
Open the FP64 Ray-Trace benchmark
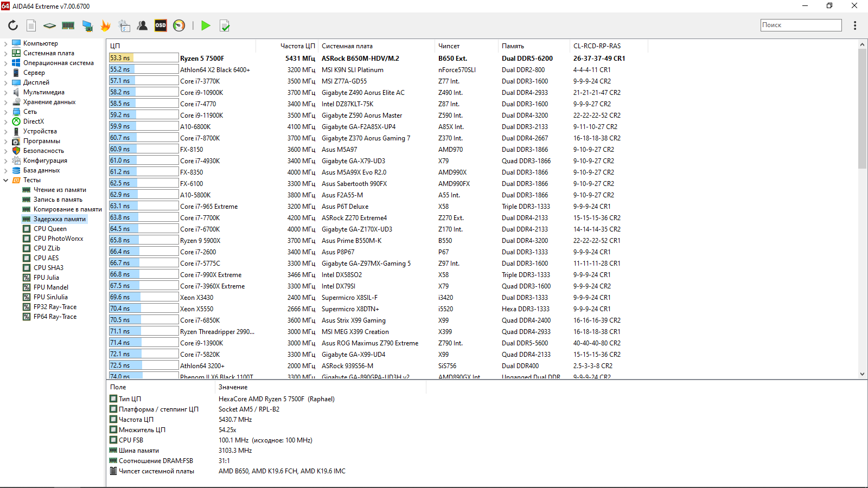tap(55, 317)
